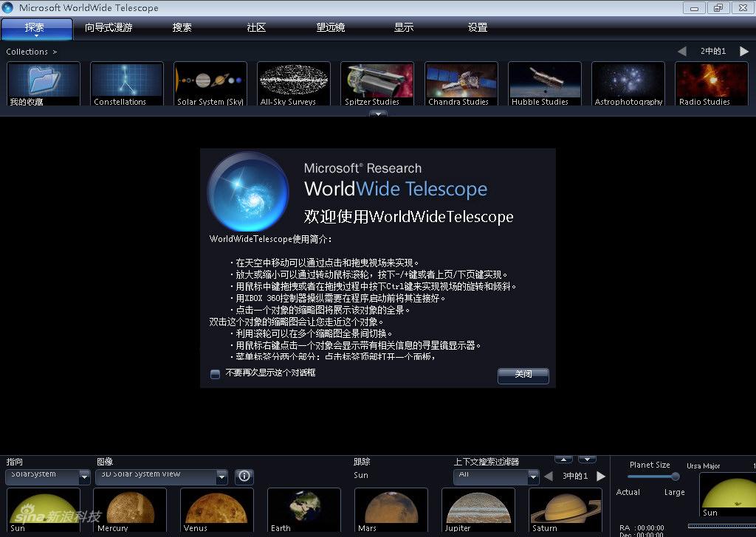Go to next collections page arrow
The width and height of the screenshot is (756, 537).
point(744,52)
